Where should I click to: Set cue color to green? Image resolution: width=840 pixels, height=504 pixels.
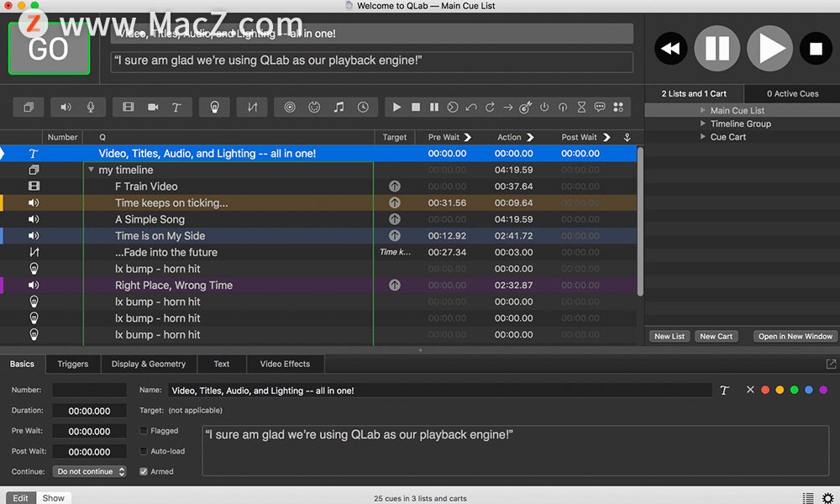(794, 390)
